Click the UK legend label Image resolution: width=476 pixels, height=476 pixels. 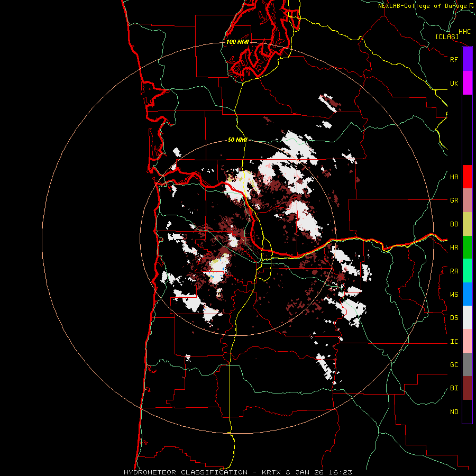454,83
